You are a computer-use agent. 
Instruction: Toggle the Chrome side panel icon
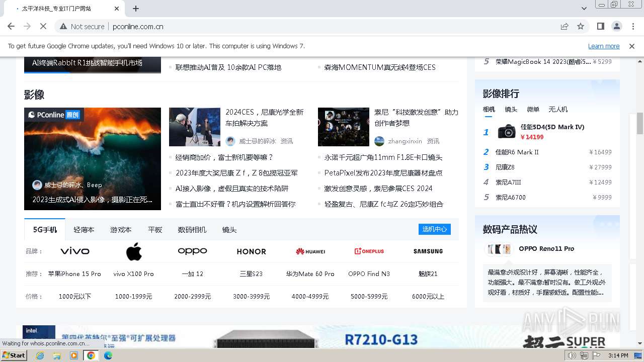[600, 26]
